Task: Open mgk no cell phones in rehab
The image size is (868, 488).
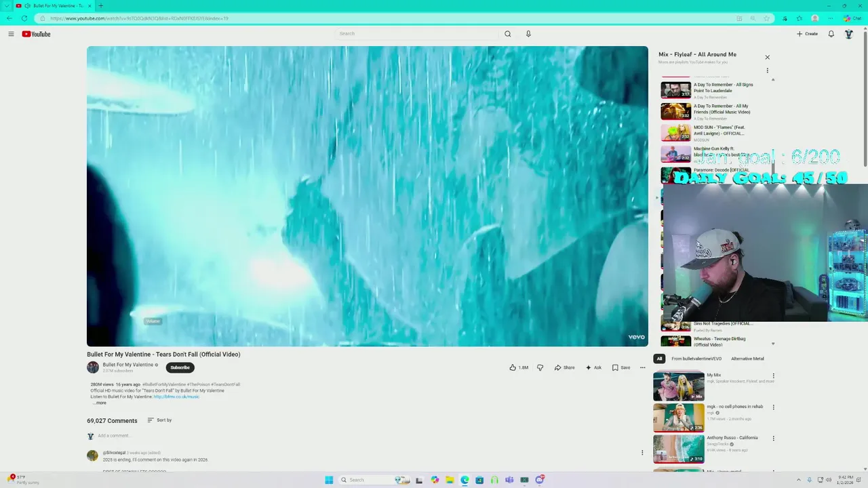Action: coord(709,418)
